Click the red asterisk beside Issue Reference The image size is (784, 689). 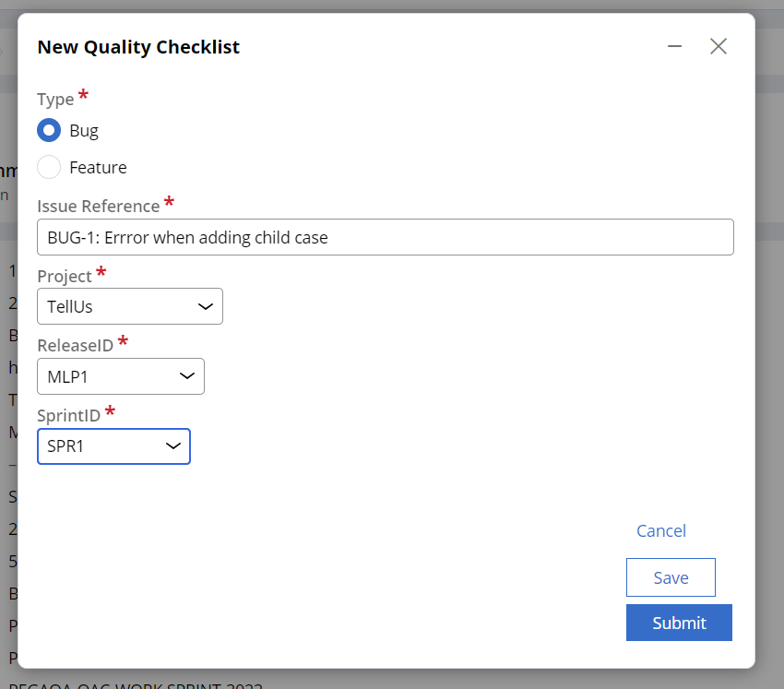click(x=169, y=202)
